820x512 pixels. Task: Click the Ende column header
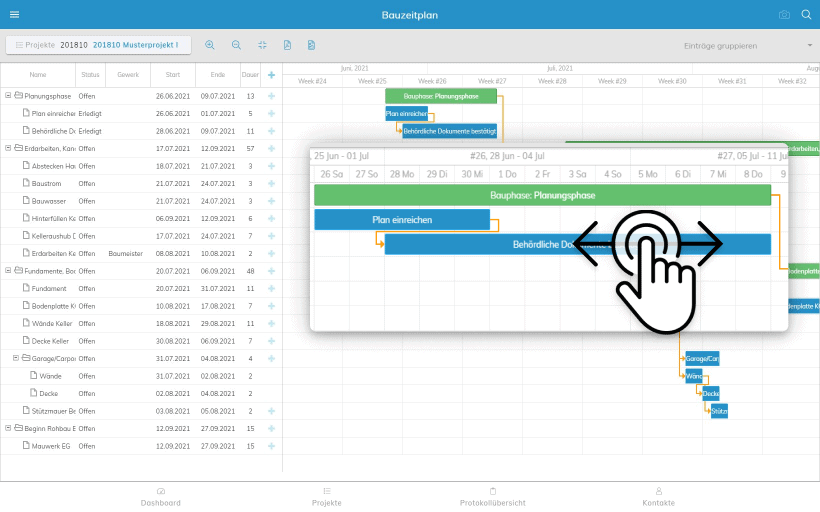point(218,75)
